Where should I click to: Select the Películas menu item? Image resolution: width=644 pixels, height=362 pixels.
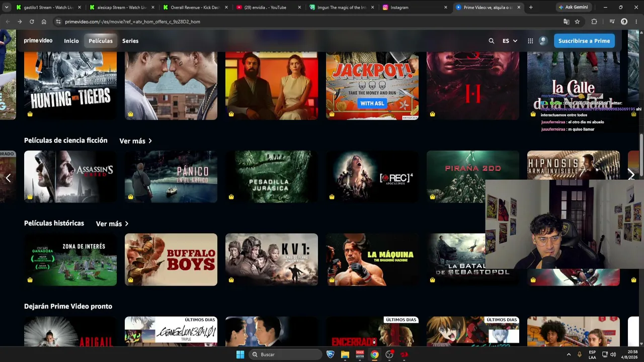click(x=101, y=41)
